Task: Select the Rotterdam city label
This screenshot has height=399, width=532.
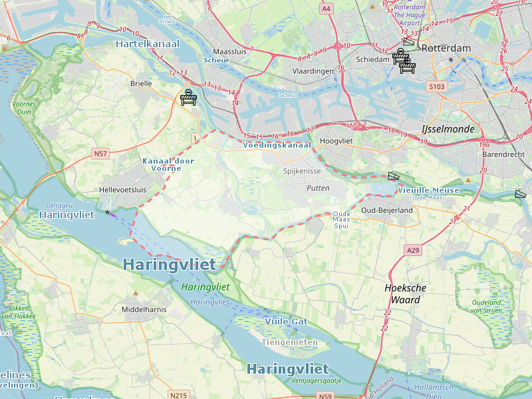Action: 446,49
